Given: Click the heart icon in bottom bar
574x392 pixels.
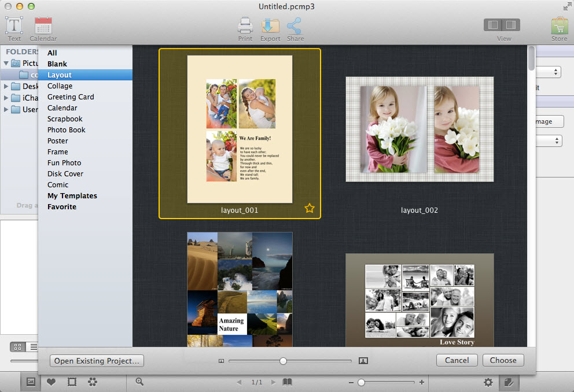Looking at the screenshot, I should point(51,382).
